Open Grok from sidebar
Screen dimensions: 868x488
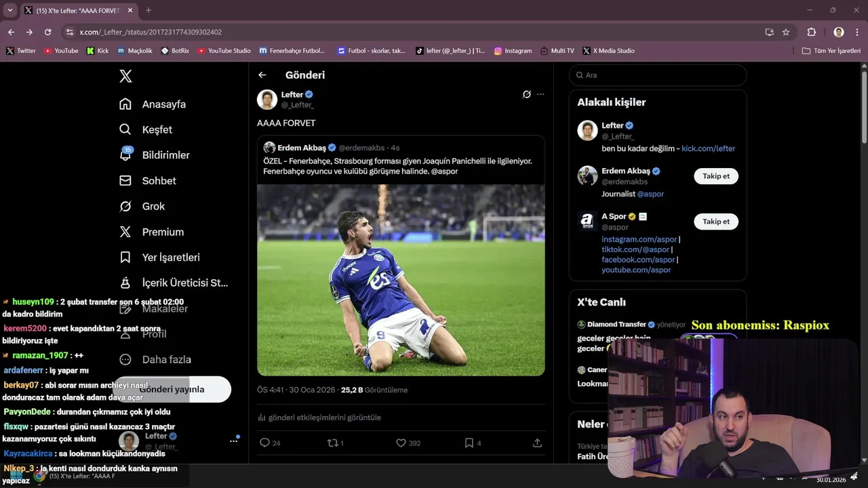coord(142,206)
